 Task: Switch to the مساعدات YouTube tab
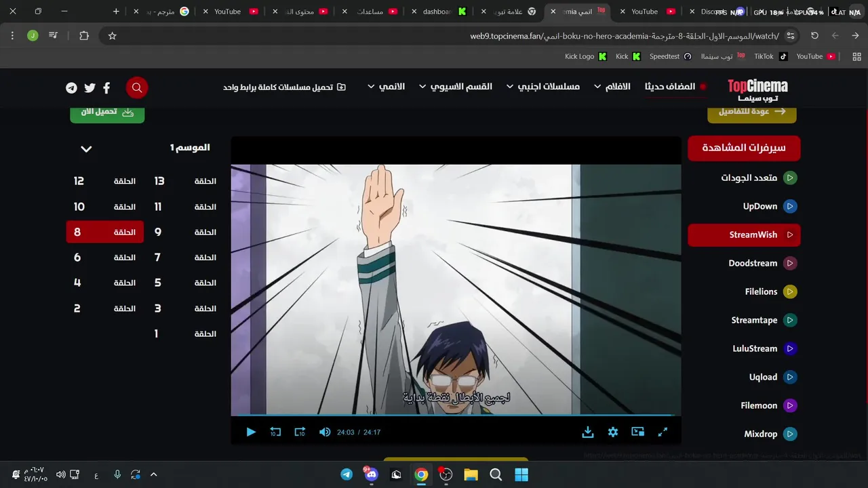pyautogui.click(x=370, y=12)
